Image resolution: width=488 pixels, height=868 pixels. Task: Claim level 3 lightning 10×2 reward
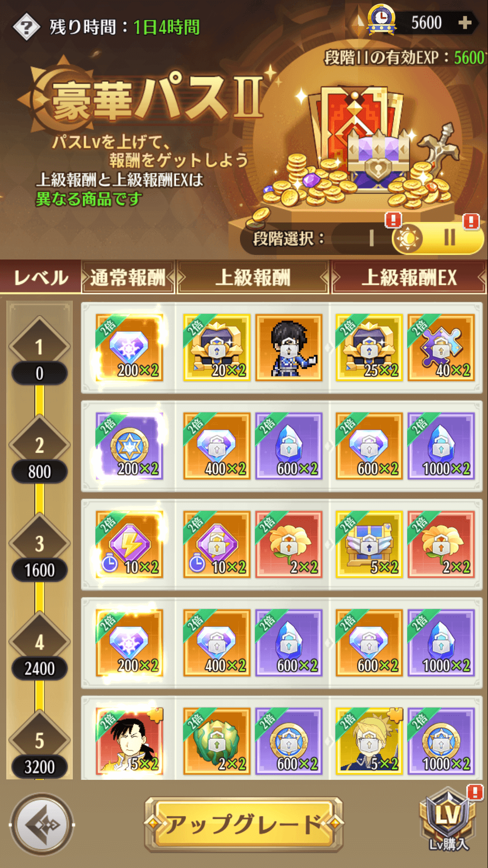pyautogui.click(x=129, y=544)
